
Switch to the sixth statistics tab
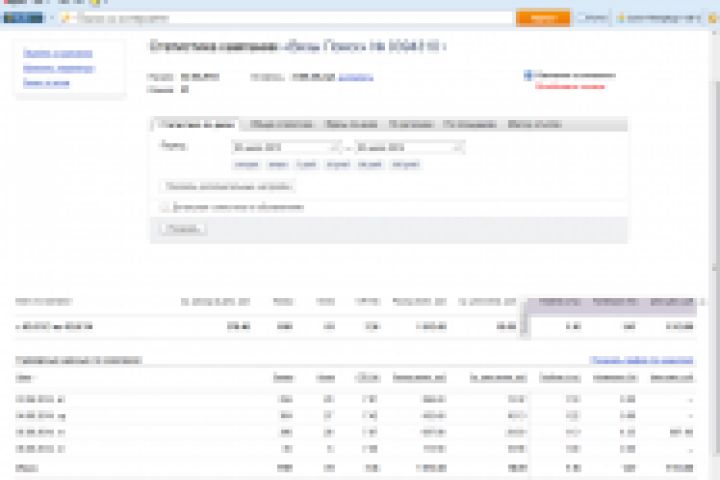534,124
